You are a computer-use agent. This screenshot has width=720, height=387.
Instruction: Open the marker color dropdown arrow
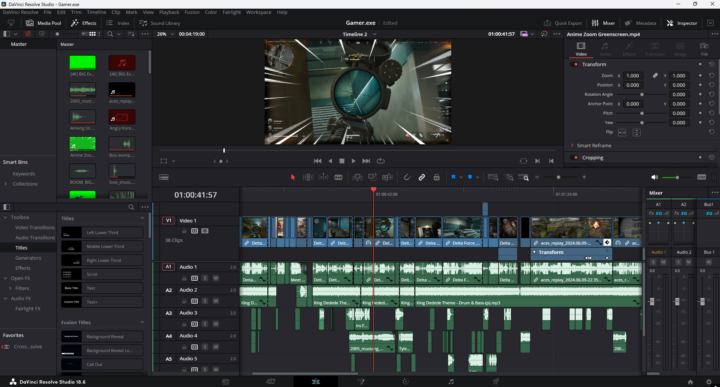click(478, 177)
